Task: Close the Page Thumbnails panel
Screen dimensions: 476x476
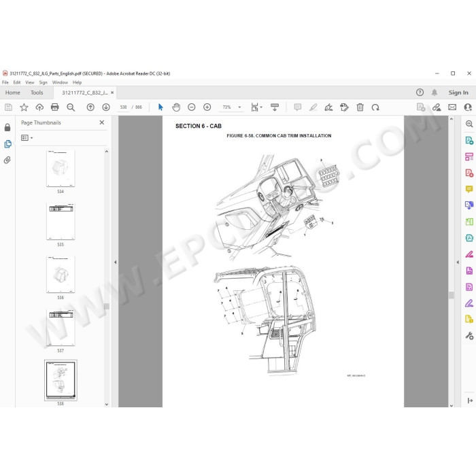Action: click(x=102, y=122)
